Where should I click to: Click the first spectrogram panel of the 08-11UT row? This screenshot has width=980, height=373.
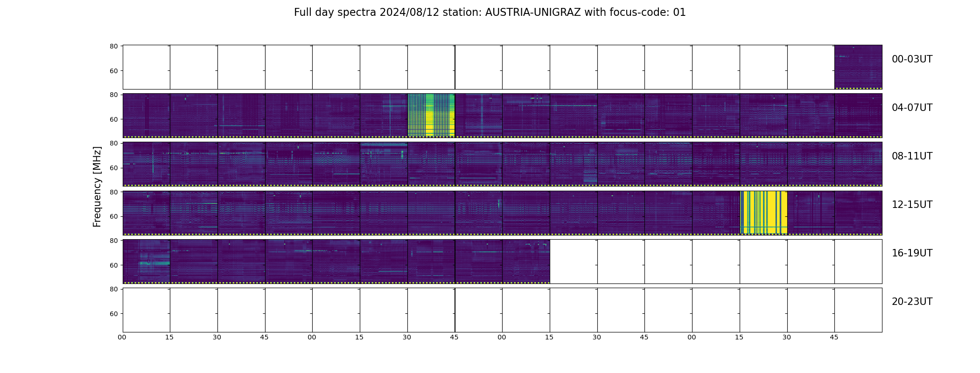coord(147,164)
